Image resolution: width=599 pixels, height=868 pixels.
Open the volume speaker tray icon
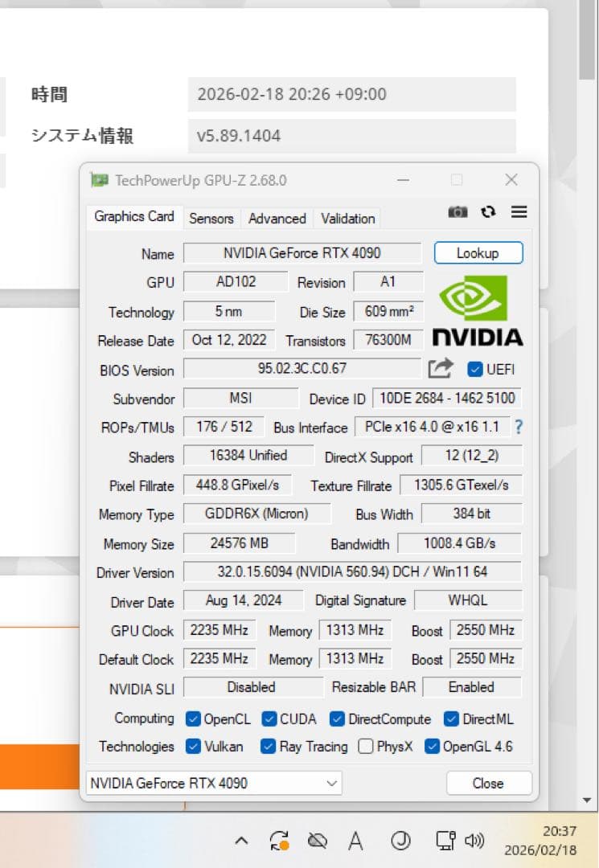click(474, 841)
